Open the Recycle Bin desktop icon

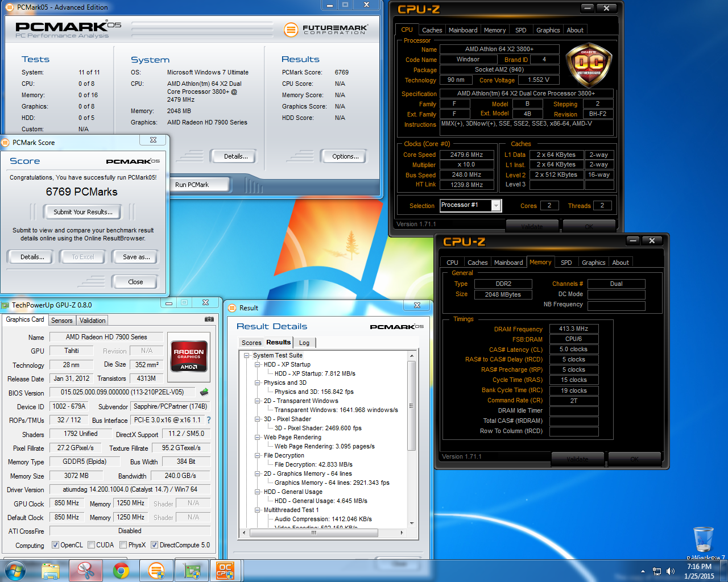point(704,541)
